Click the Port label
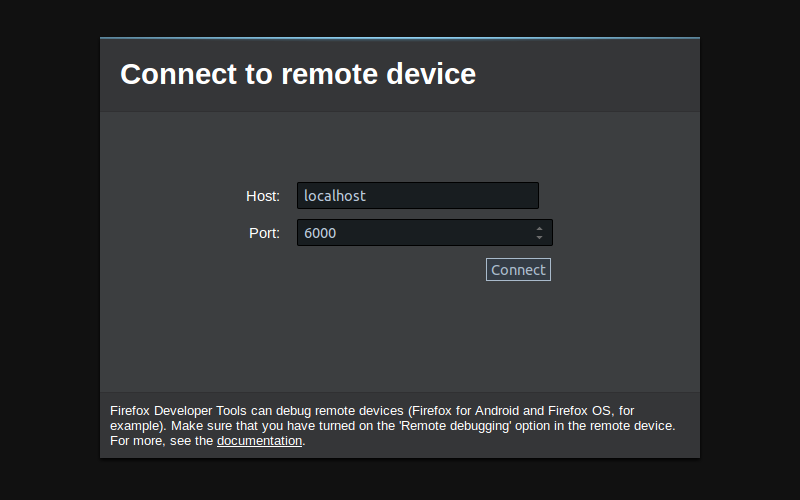This screenshot has width=800, height=500. (x=264, y=233)
